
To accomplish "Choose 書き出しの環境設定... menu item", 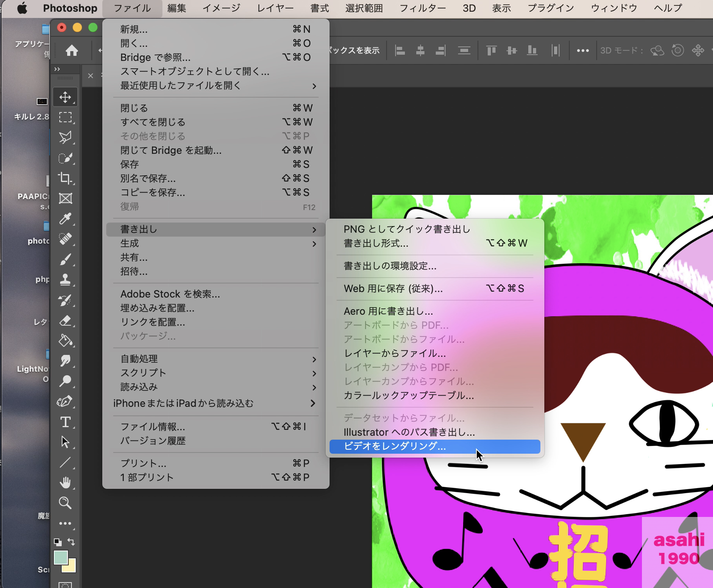I will point(435,266).
